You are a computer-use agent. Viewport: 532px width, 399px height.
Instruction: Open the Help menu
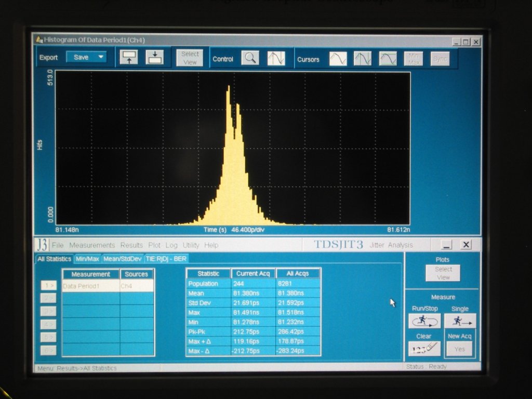click(x=211, y=245)
